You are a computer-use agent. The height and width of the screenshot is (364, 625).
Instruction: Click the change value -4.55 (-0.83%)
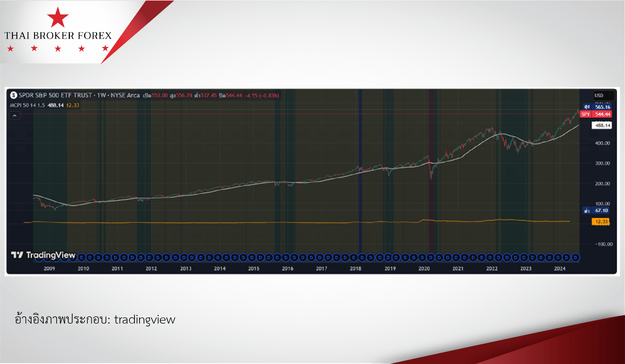(262, 96)
